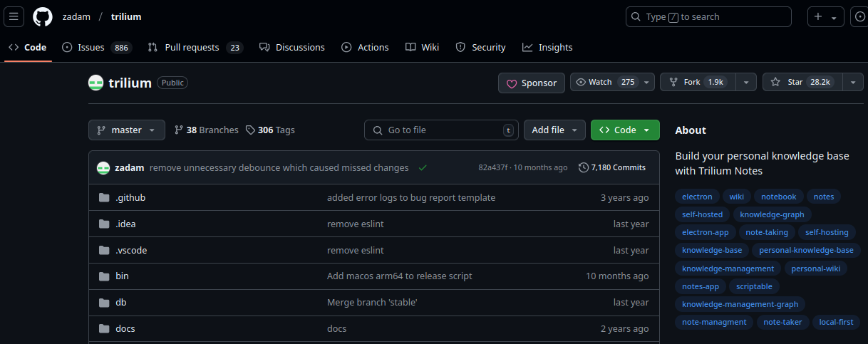Open commit hash 82a437f
The height and width of the screenshot is (344, 868).
click(x=493, y=167)
